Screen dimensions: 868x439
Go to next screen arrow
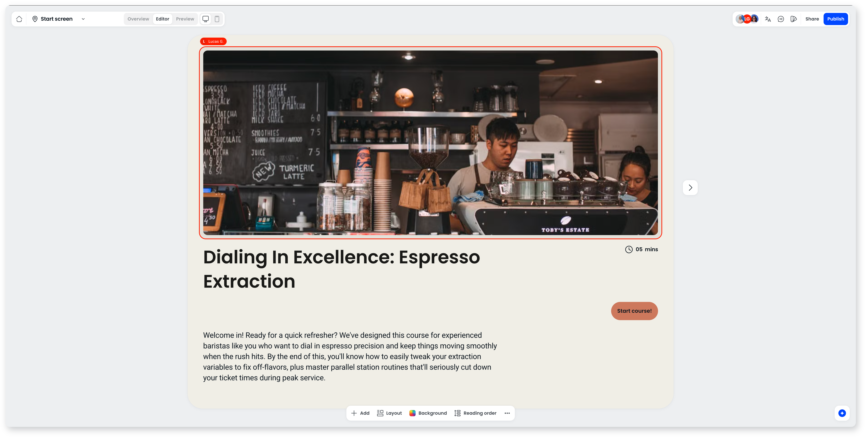point(690,187)
